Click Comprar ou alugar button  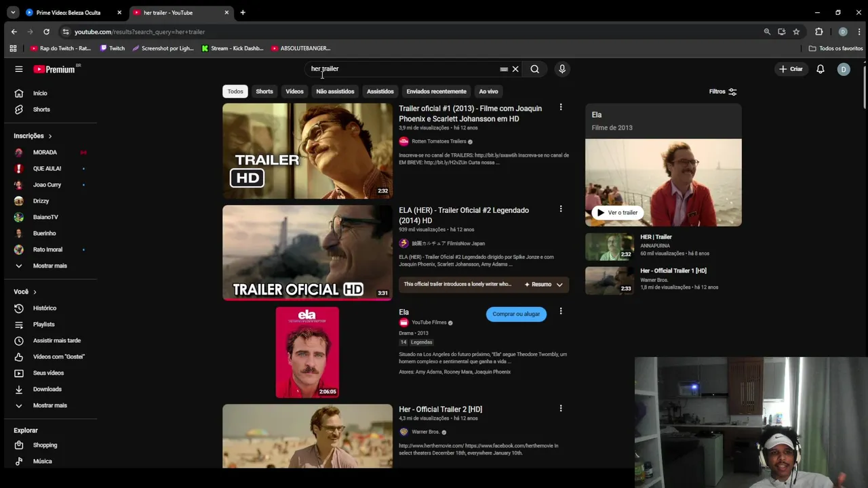click(516, 314)
